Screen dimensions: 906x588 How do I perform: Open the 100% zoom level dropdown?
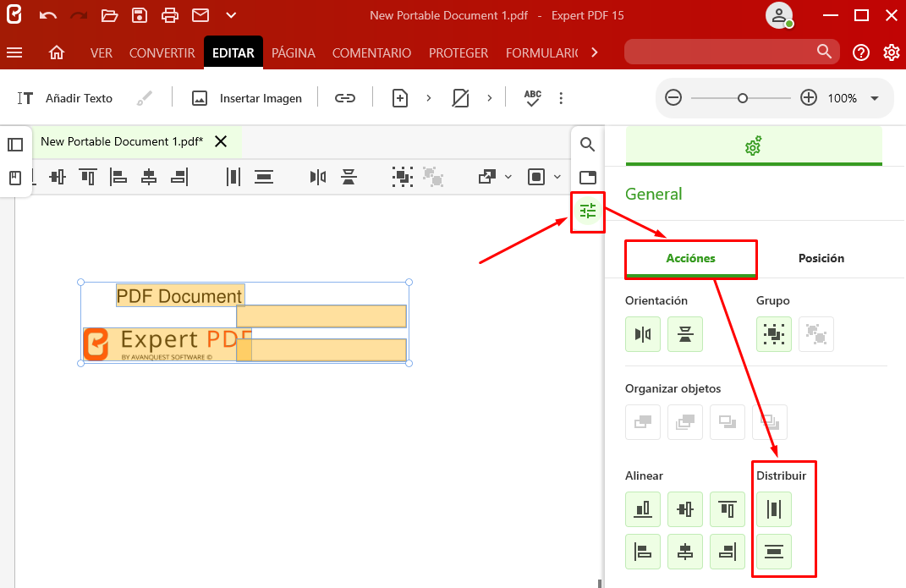pyautogui.click(x=875, y=98)
